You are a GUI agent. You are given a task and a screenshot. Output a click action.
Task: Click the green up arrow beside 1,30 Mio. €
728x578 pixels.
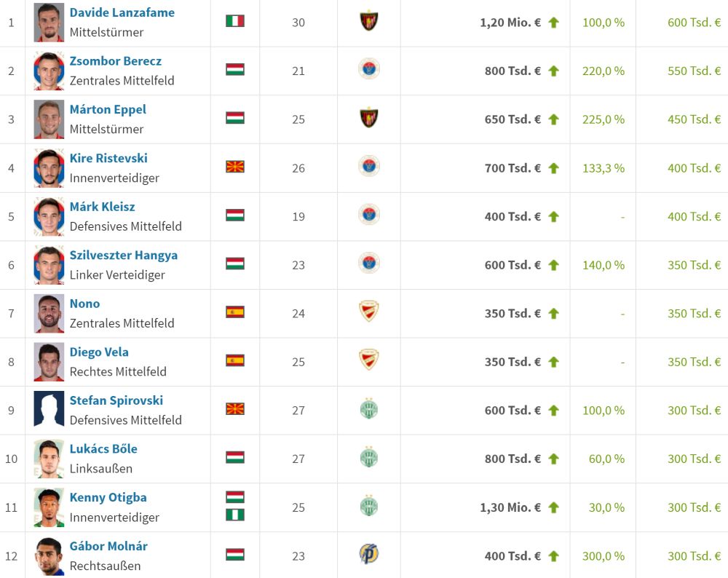point(553,507)
